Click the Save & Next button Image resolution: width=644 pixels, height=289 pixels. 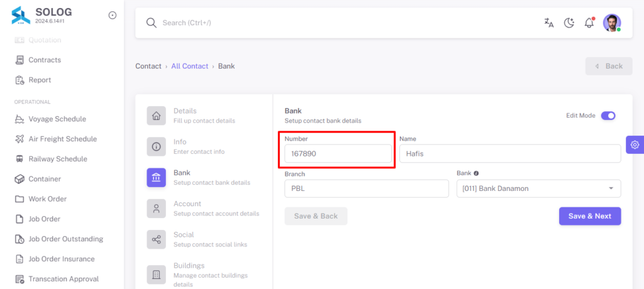click(590, 216)
